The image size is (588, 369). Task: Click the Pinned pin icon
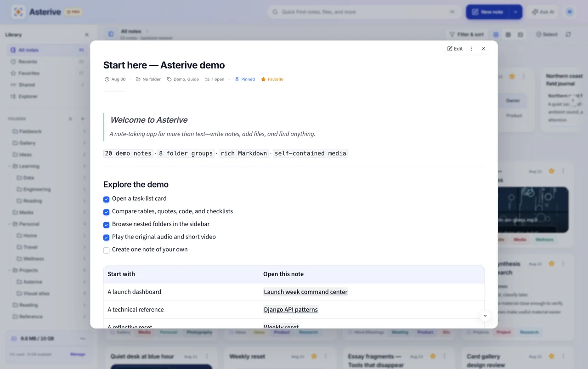(237, 79)
